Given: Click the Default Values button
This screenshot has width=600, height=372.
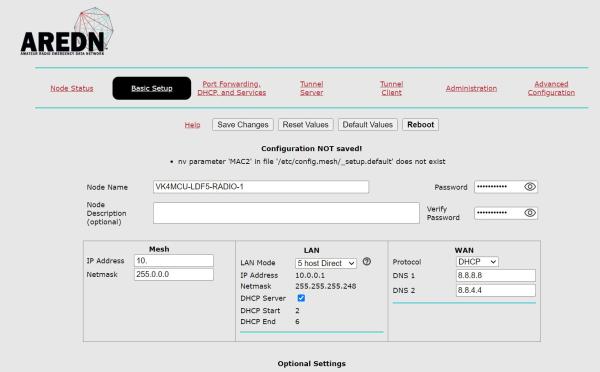Looking at the screenshot, I should [x=368, y=125].
